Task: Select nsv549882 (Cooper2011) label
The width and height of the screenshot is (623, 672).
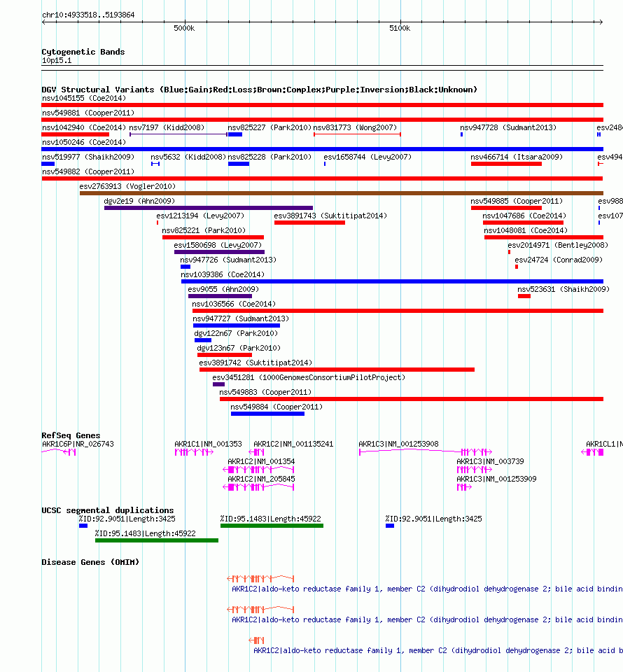Action: click(x=88, y=172)
